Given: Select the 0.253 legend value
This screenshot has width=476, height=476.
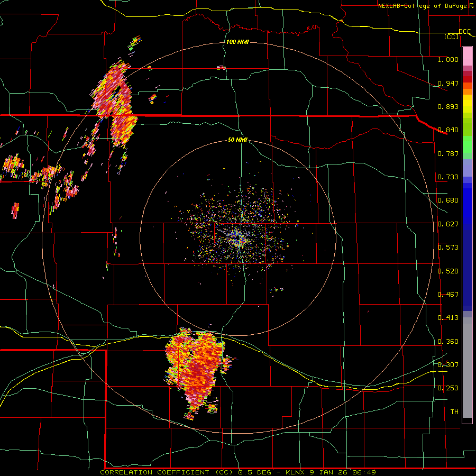Looking at the screenshot, I should (x=448, y=388).
